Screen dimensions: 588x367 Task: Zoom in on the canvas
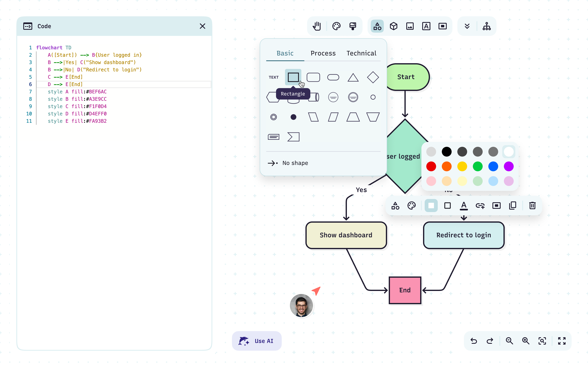pos(526,341)
